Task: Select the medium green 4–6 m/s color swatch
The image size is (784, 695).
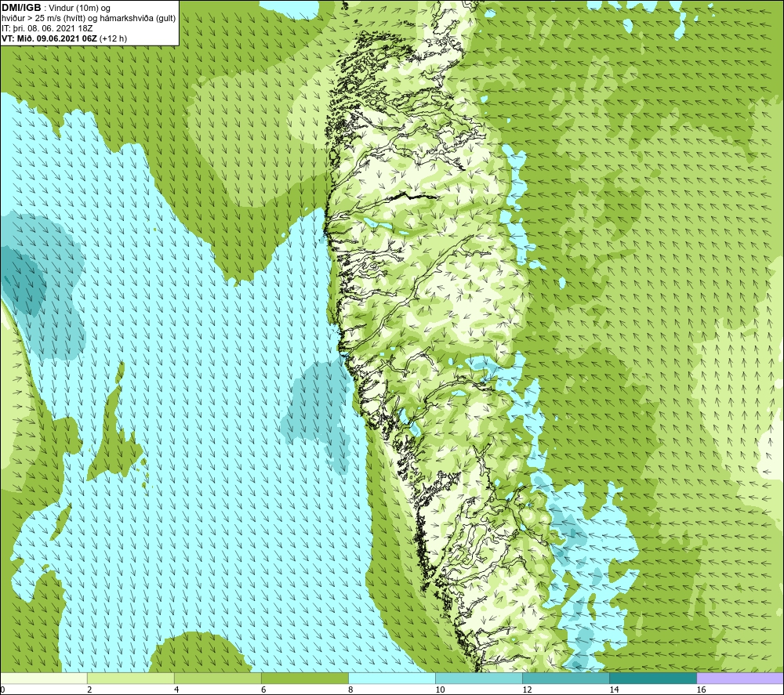Action: pyautogui.click(x=218, y=679)
